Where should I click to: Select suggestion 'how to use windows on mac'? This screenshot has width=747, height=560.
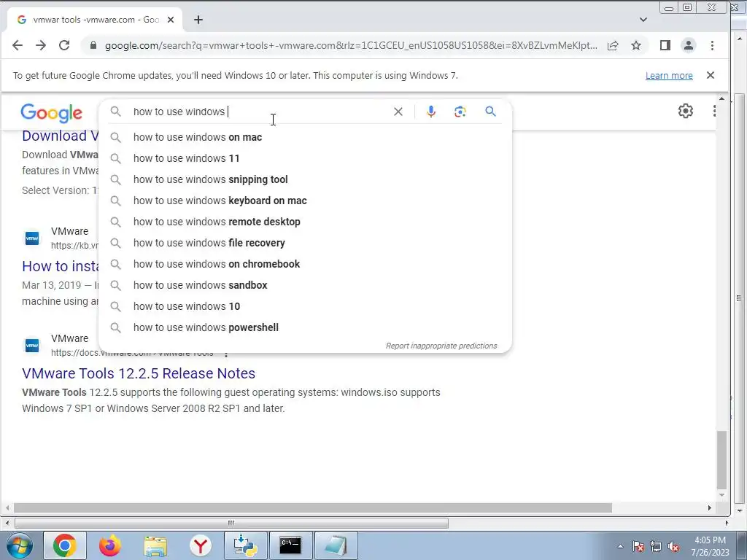click(305, 137)
